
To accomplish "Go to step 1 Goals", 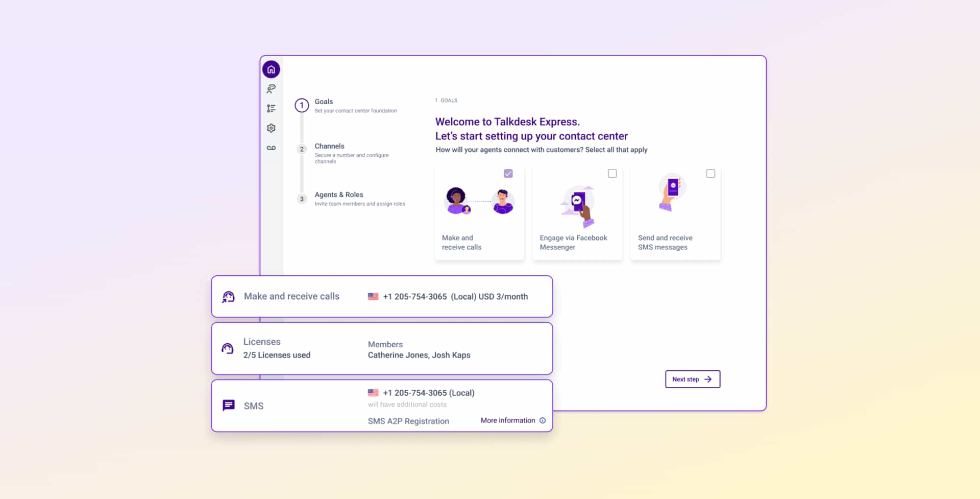I will tap(302, 106).
